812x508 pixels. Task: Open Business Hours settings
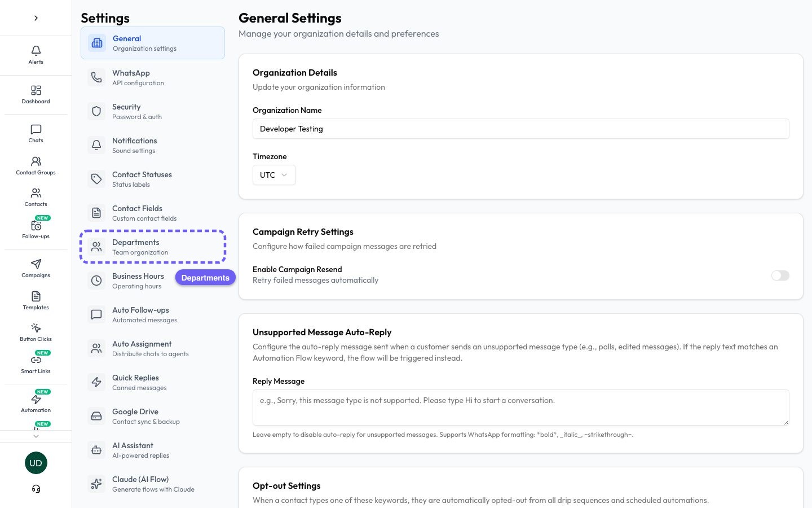pos(153,281)
